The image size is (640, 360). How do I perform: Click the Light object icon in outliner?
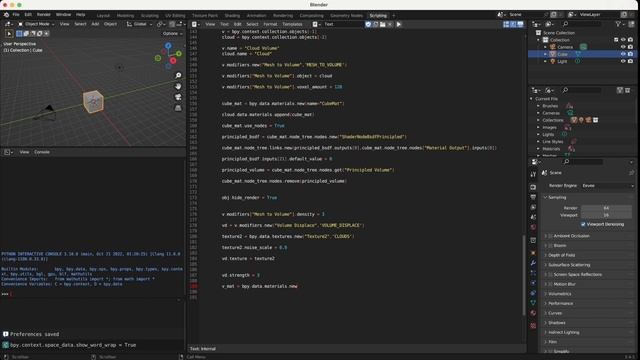point(553,61)
